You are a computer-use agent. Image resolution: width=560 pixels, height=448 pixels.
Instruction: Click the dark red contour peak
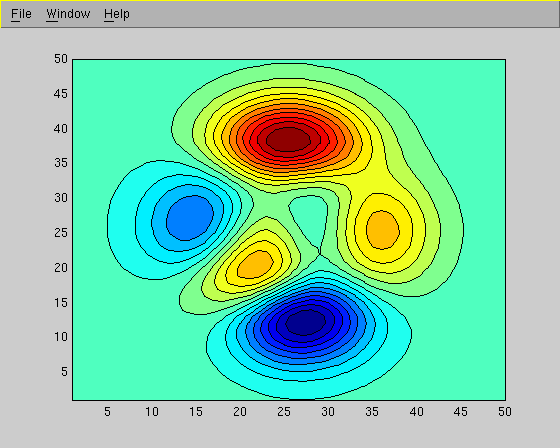pyautogui.click(x=289, y=139)
